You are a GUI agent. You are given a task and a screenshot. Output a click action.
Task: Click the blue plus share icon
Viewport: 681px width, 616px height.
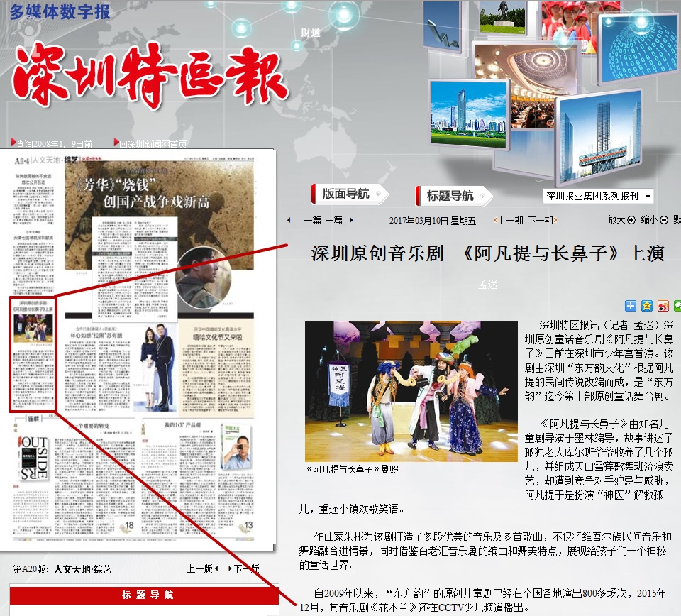click(631, 306)
